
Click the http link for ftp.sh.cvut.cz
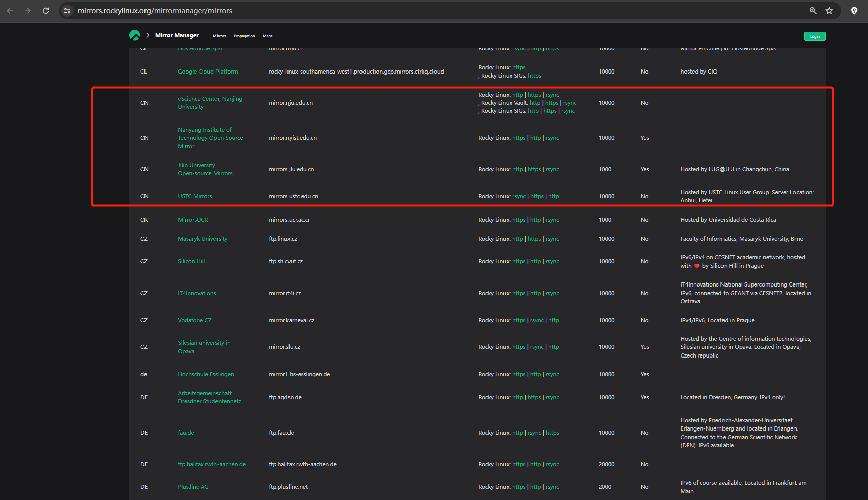pos(535,261)
